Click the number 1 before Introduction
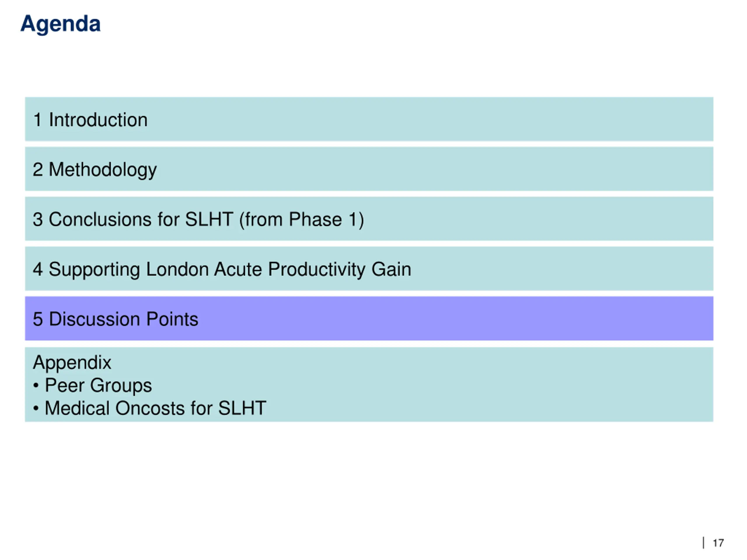Image resolution: width=747 pixels, height=560 pixels. pyautogui.click(x=38, y=120)
